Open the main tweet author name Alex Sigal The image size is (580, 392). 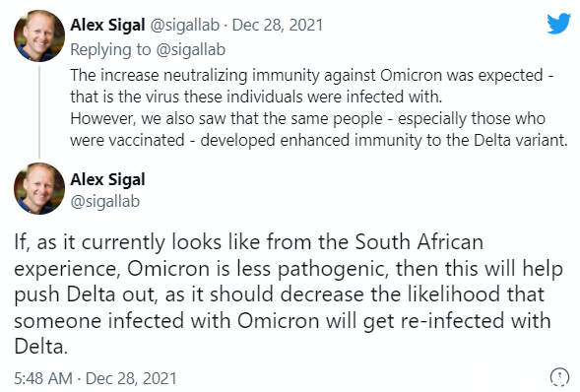[107, 179]
